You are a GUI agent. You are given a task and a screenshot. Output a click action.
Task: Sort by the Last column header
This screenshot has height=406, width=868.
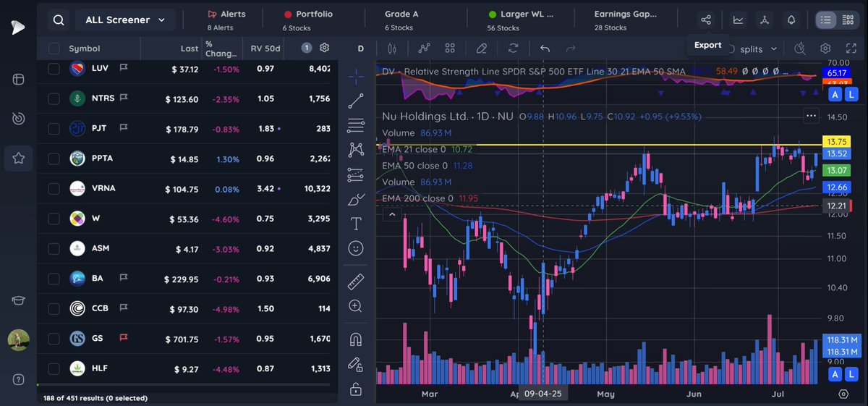point(190,48)
